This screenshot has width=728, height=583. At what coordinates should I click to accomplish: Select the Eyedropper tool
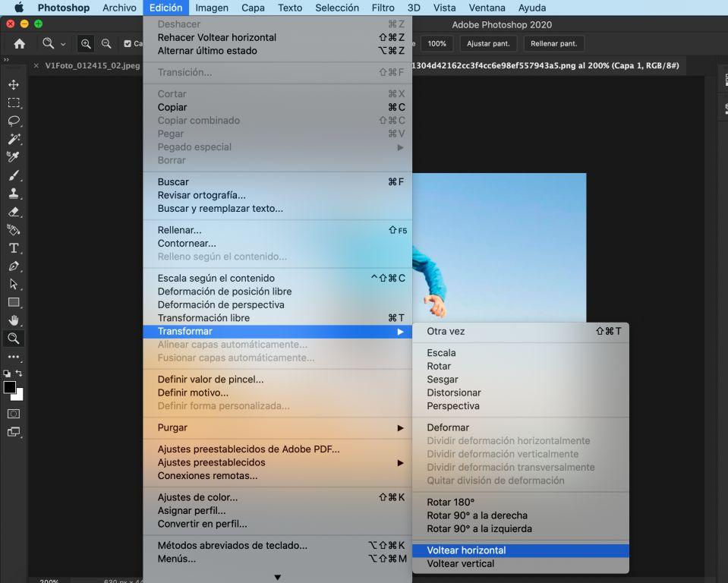point(14,157)
